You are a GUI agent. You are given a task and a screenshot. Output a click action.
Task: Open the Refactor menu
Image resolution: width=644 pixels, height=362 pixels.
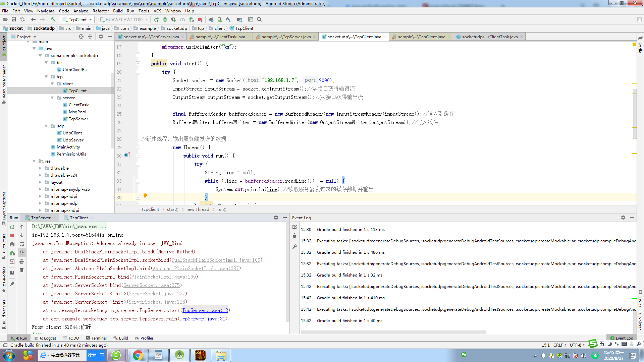[x=101, y=11]
